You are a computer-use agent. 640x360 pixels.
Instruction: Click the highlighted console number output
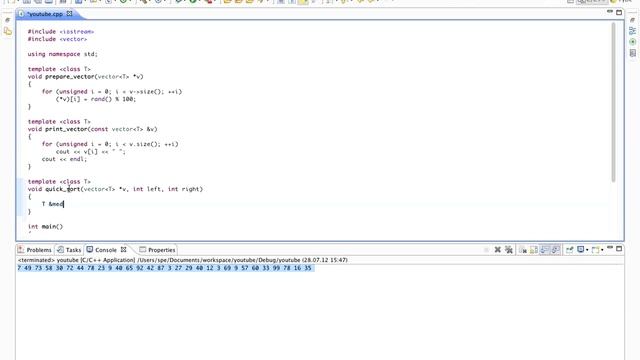[166, 268]
